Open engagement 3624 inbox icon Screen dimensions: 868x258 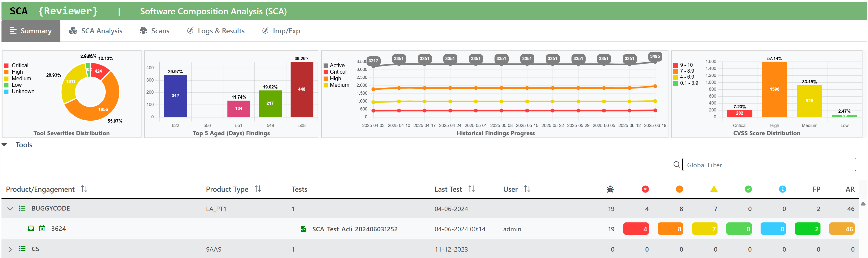click(x=31, y=228)
